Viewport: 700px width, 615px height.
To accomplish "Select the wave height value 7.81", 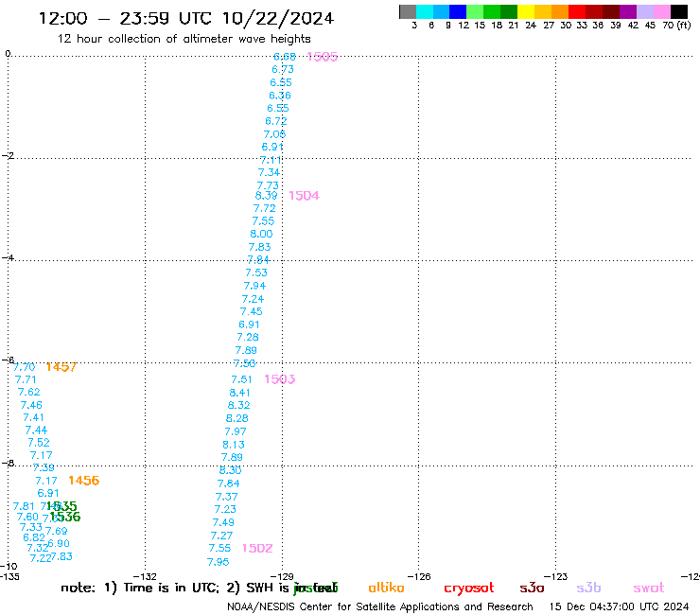I will 24,506.
